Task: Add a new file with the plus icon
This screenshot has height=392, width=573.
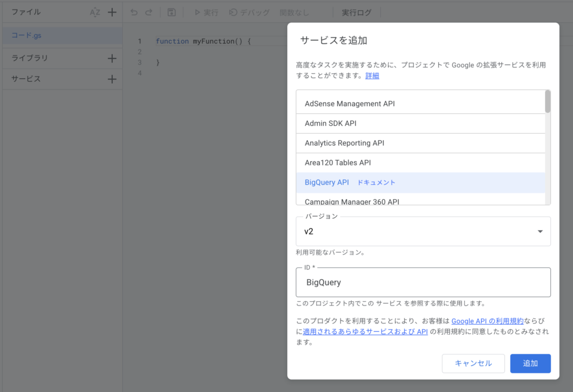Action: tap(112, 11)
